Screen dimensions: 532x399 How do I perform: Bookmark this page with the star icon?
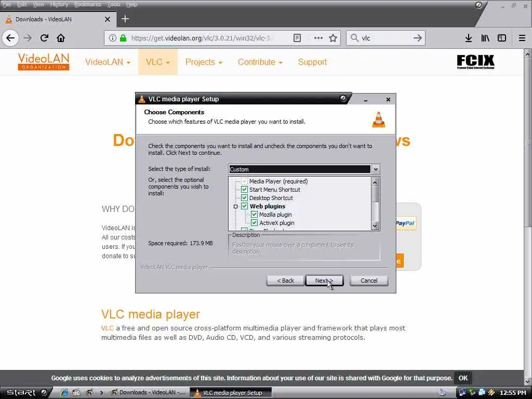coord(333,38)
